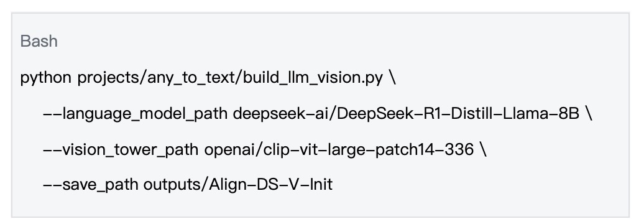Click the --vision_tower_path flag
This screenshot has width=644, height=224.
pyautogui.click(x=121, y=149)
